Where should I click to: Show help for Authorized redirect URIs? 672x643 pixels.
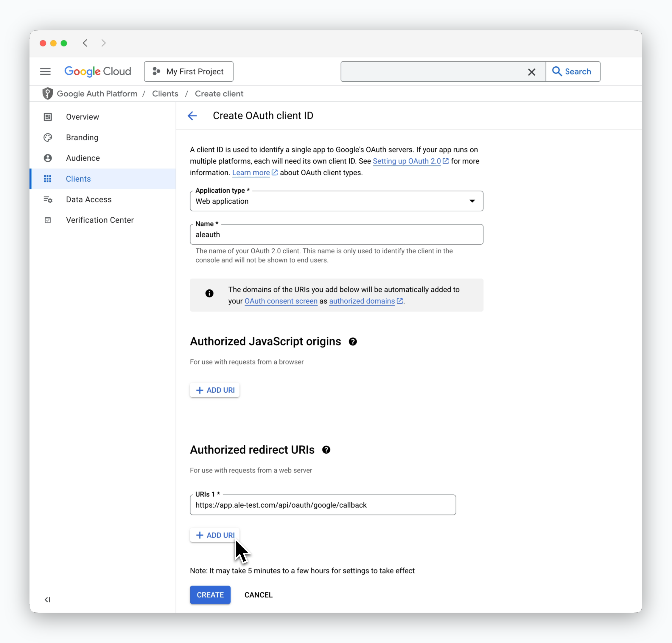point(326,450)
